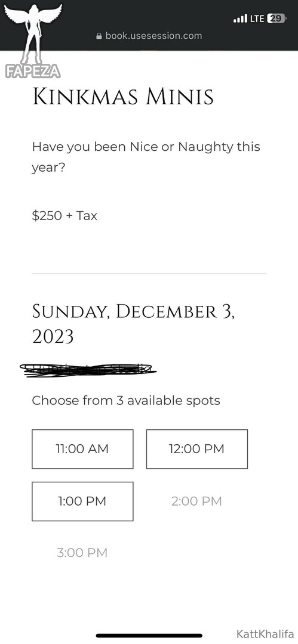This screenshot has width=298, height=644.
Task: Tap the battery indicator showing 29
Action: pyautogui.click(x=276, y=18)
